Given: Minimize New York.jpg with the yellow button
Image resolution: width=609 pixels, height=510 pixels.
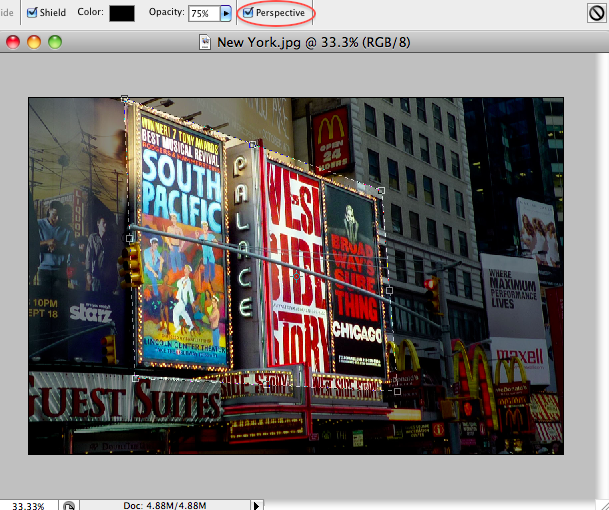Looking at the screenshot, I should click(x=34, y=42).
